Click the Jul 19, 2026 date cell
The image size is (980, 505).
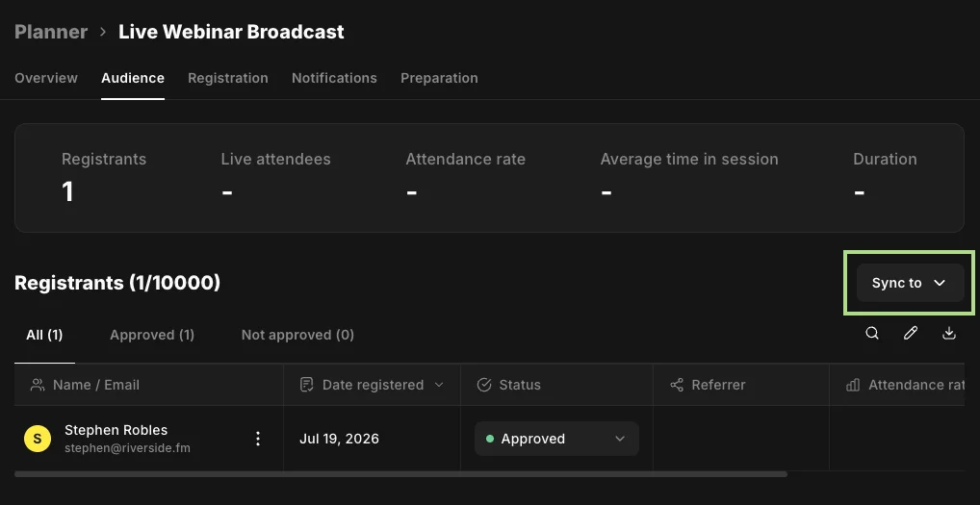340,439
